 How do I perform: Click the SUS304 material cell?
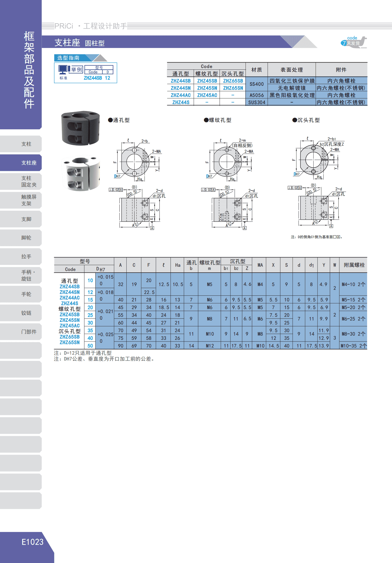pos(257,102)
